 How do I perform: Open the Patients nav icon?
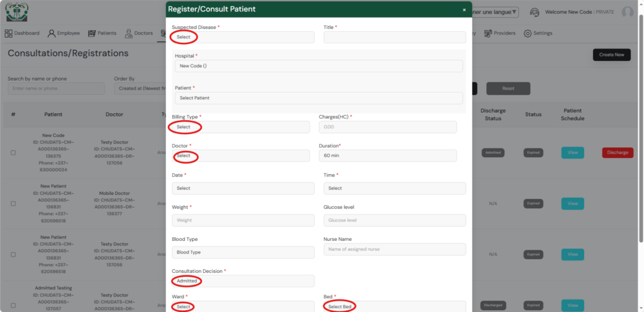[x=92, y=33]
